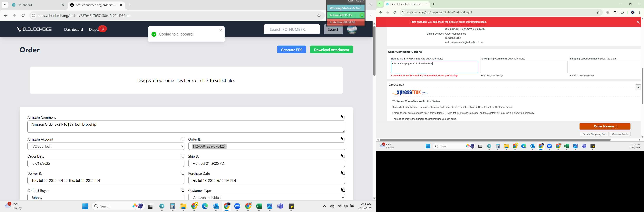Expand the Amazon Account dropdown
The image size is (644, 212).
pyautogui.click(x=106, y=146)
